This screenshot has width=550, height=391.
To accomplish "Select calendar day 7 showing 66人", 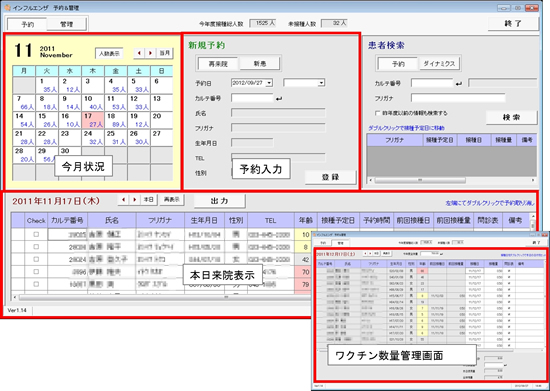I will [24, 103].
